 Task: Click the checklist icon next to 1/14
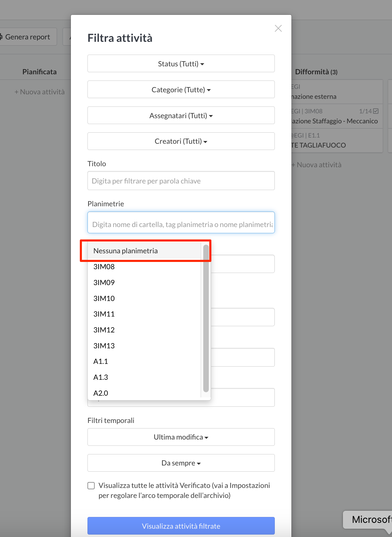(376, 111)
